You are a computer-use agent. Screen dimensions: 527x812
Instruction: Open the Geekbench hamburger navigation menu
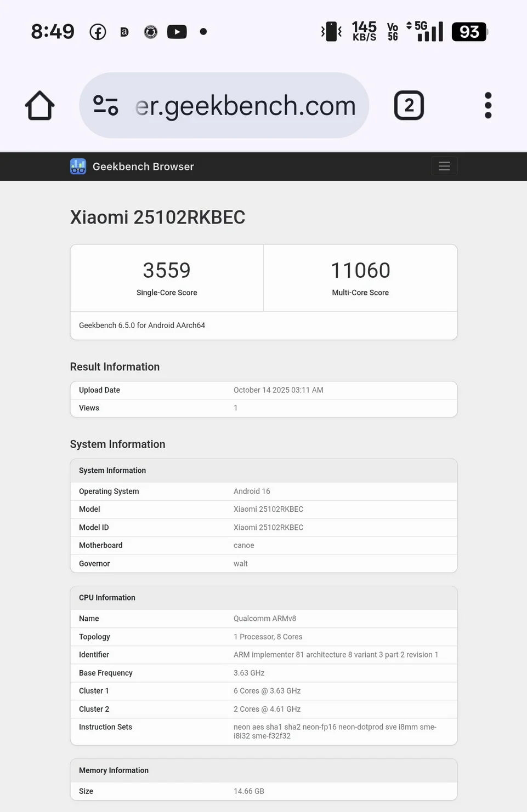(x=444, y=165)
